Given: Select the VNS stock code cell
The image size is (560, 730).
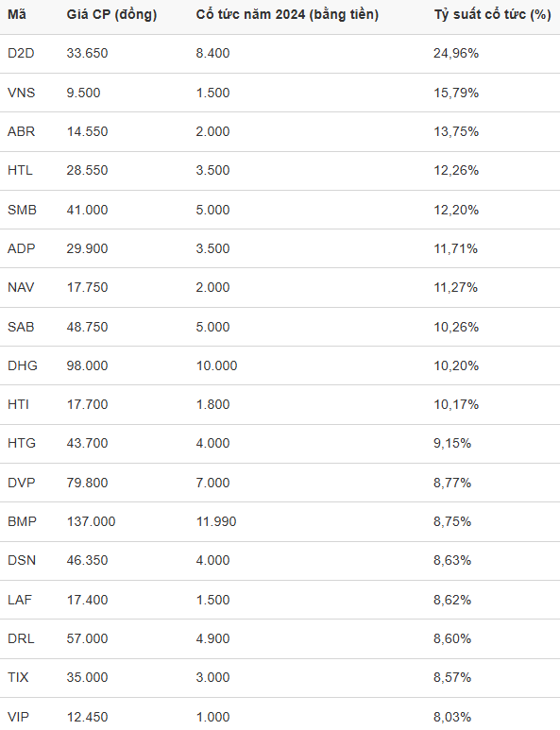Looking at the screenshot, I should point(22,93).
